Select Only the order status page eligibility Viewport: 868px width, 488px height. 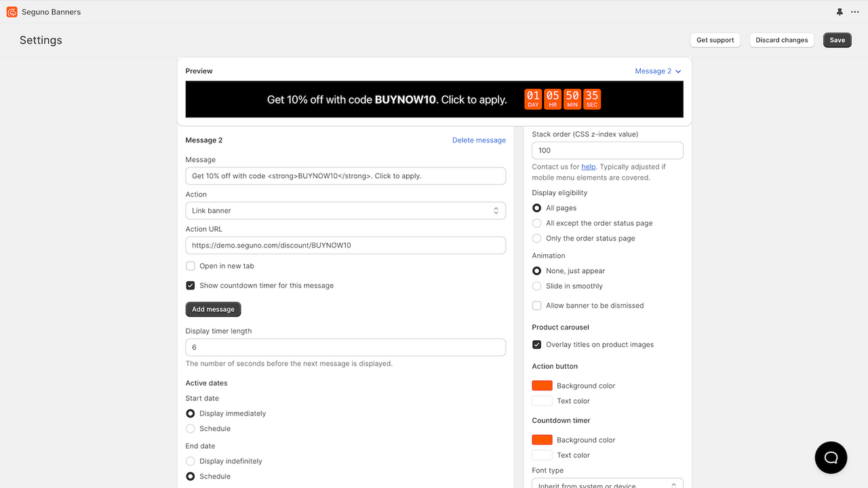(x=536, y=238)
